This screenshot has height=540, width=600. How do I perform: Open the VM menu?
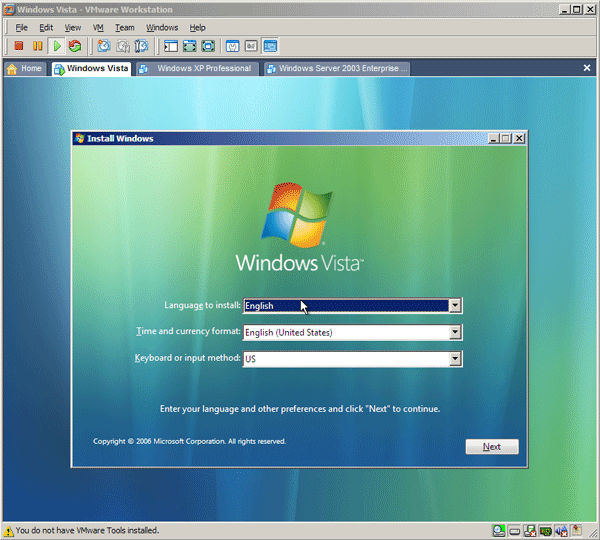click(x=98, y=28)
